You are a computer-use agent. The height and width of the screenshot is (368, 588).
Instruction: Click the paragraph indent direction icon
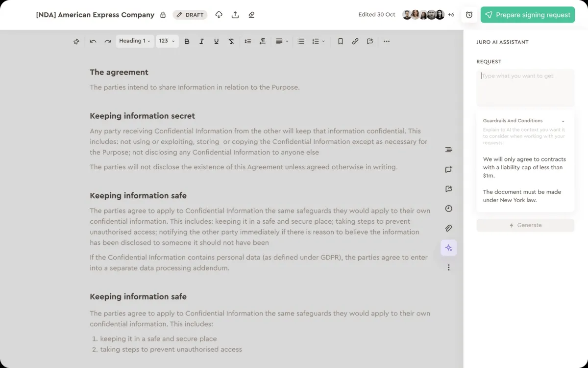pyautogui.click(x=263, y=42)
